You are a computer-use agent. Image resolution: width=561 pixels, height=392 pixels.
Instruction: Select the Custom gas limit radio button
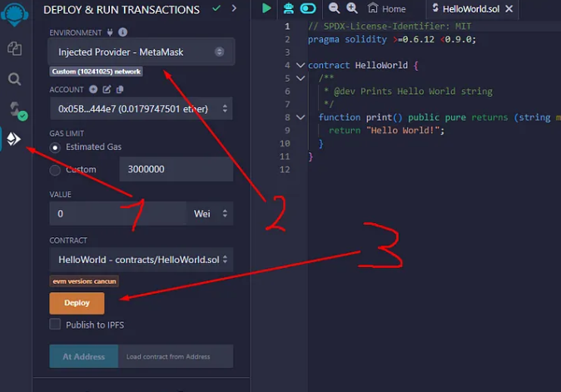pos(55,170)
